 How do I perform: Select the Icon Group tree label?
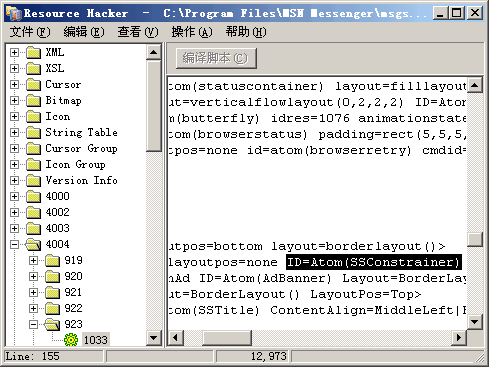(75, 165)
